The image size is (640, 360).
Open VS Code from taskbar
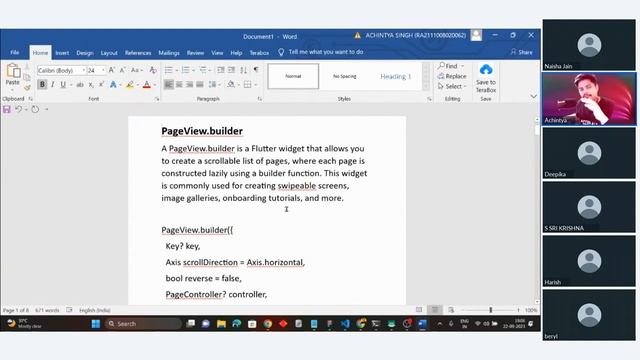pyautogui.click(x=345, y=324)
